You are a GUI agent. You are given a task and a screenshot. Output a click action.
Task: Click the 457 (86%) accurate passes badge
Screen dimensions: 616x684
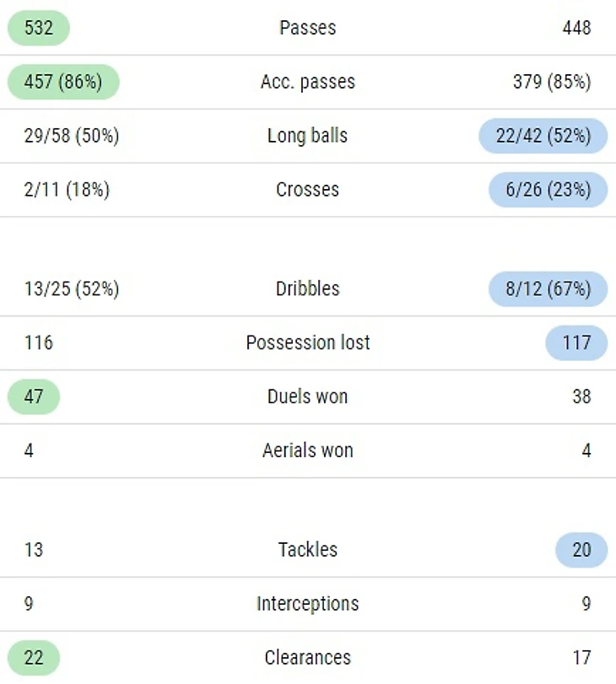(63, 82)
